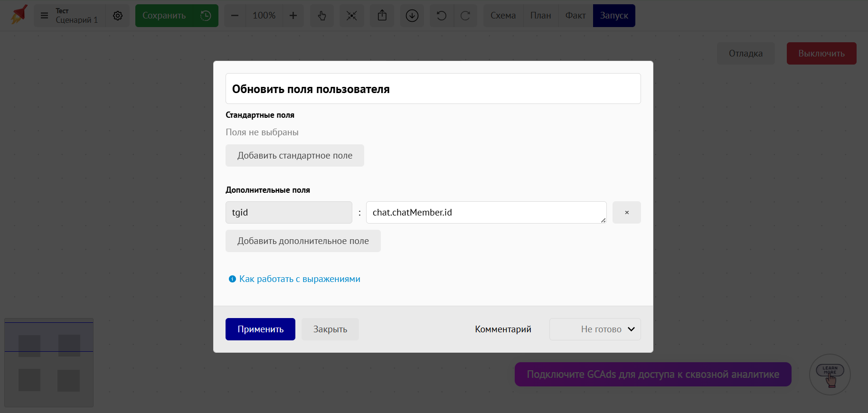Screen dimensions: 868x413
Task: Open 'Как работать с выражениями' link
Action: point(299,279)
